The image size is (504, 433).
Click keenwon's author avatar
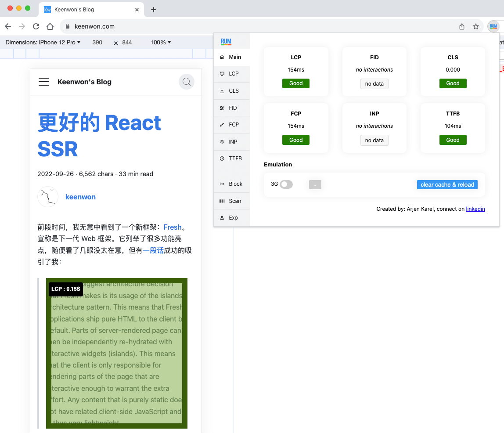coord(48,197)
